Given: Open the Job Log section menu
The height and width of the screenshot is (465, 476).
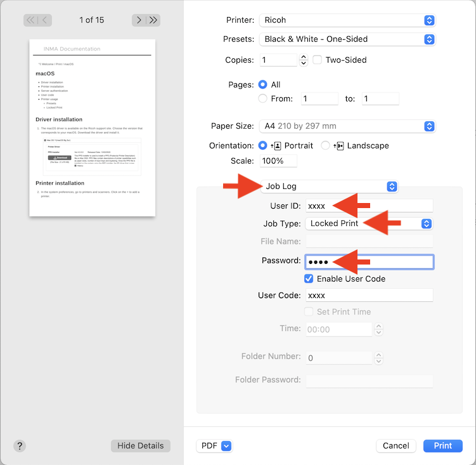Looking at the screenshot, I should (329, 187).
